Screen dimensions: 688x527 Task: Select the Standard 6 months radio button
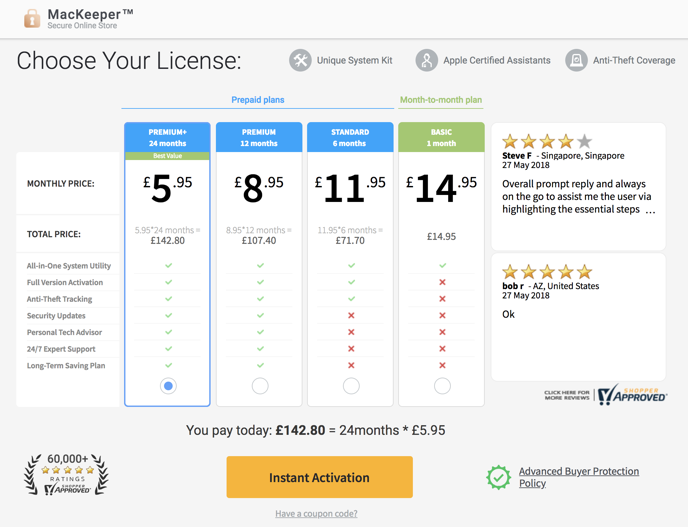click(x=351, y=386)
